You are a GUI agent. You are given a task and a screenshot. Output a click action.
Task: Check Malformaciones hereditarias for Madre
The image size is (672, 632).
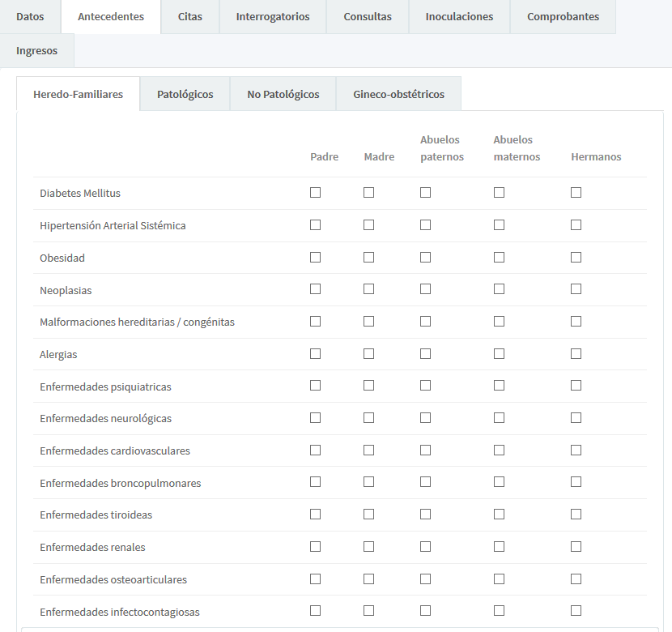(368, 321)
